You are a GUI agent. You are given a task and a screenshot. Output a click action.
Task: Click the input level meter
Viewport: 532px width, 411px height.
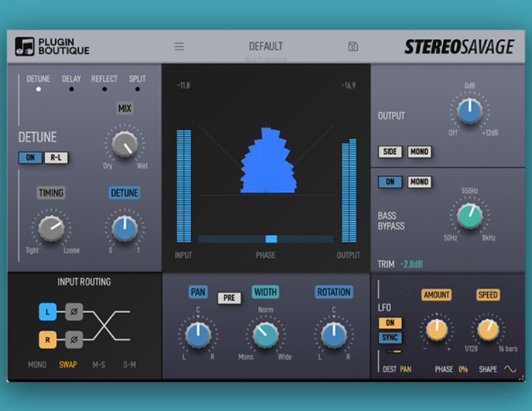(x=184, y=186)
